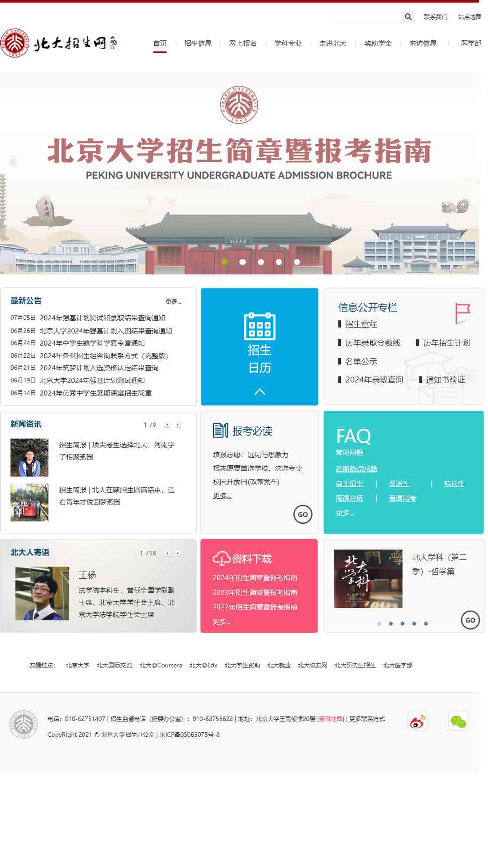Viewport: 488px width, 868px height.
Task: Click 更多... in 资料下载
Action: [x=222, y=622]
